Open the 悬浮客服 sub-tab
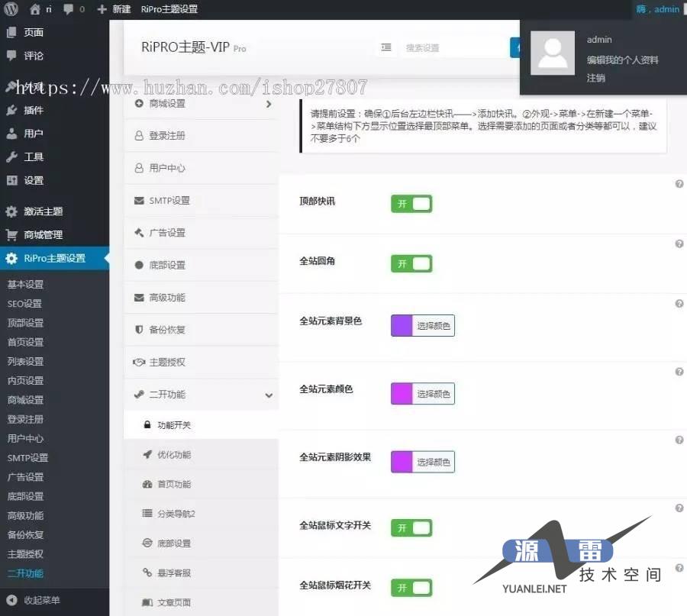This screenshot has height=616, width=687. click(x=201, y=572)
